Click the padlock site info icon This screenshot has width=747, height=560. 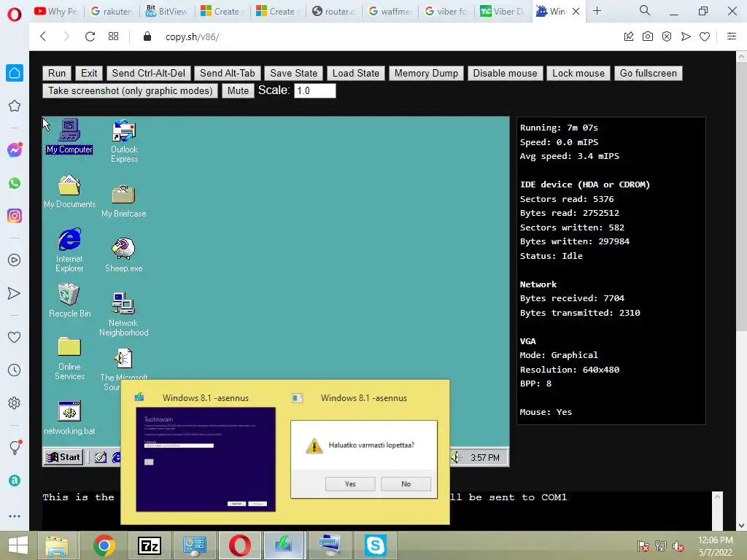click(x=147, y=36)
